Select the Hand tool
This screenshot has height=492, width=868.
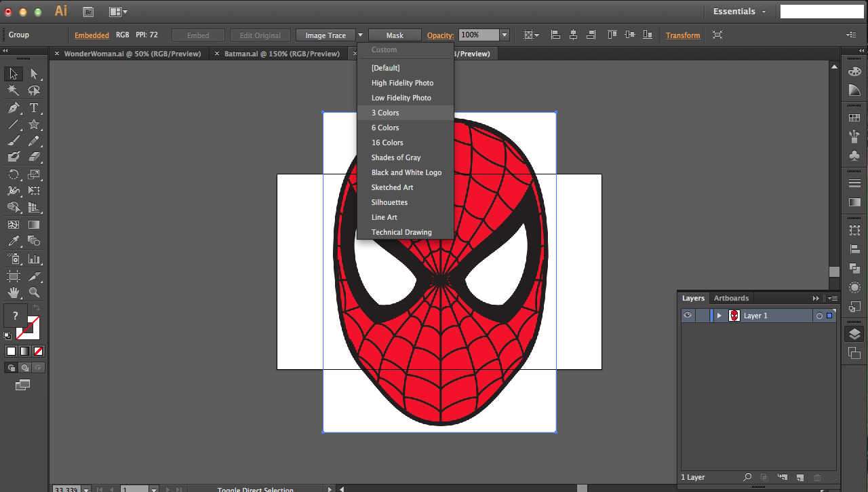point(14,292)
